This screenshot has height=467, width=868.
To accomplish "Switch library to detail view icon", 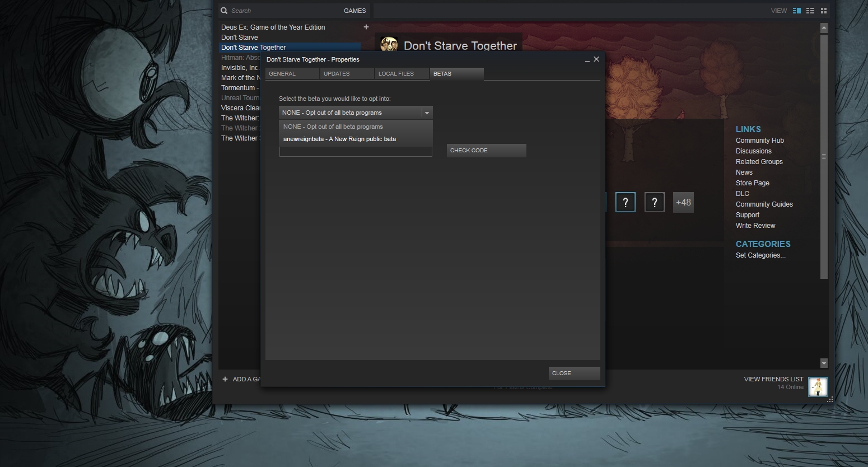I will click(796, 11).
